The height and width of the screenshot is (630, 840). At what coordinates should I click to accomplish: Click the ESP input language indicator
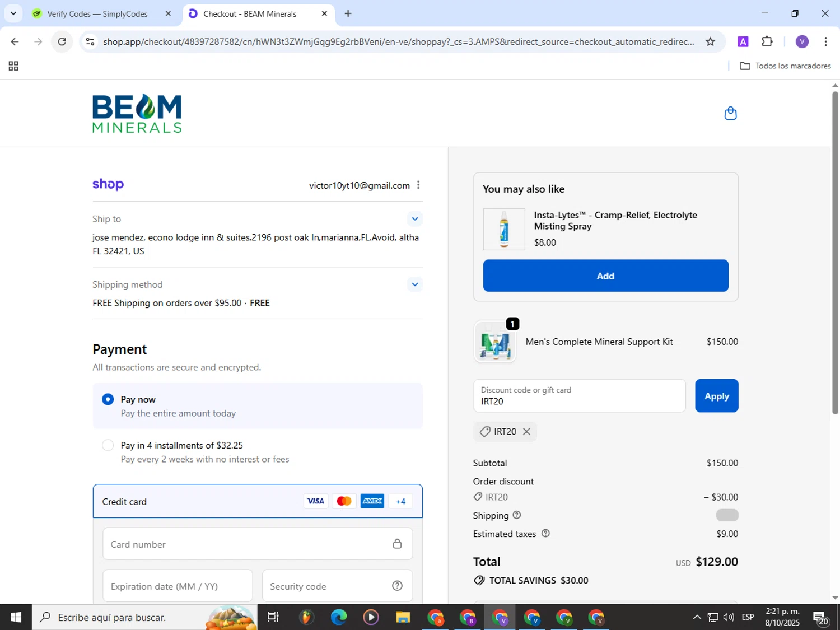pyautogui.click(x=748, y=617)
